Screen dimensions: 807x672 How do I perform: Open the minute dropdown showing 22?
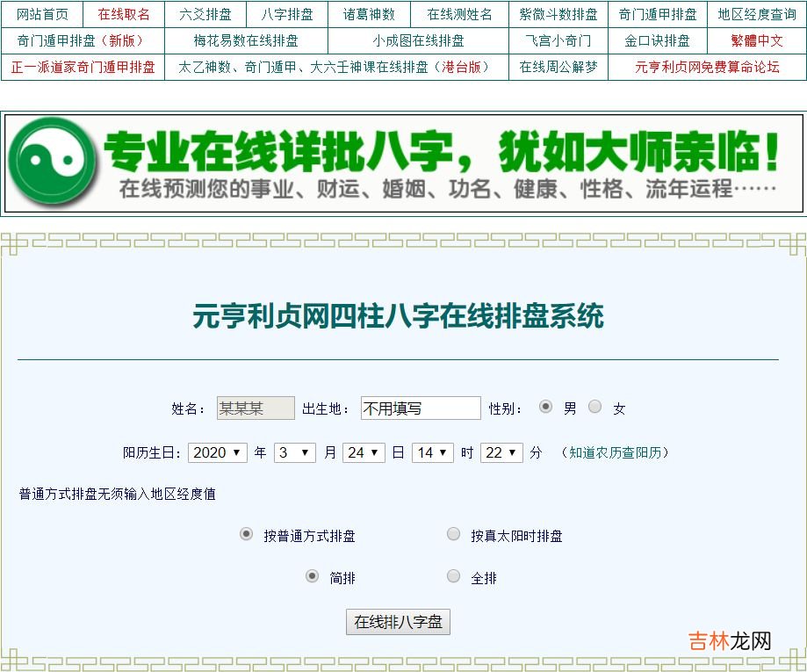coord(501,452)
